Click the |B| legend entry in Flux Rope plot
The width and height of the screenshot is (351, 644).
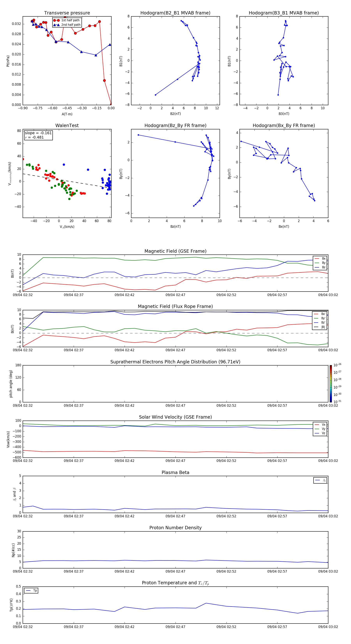click(x=320, y=327)
